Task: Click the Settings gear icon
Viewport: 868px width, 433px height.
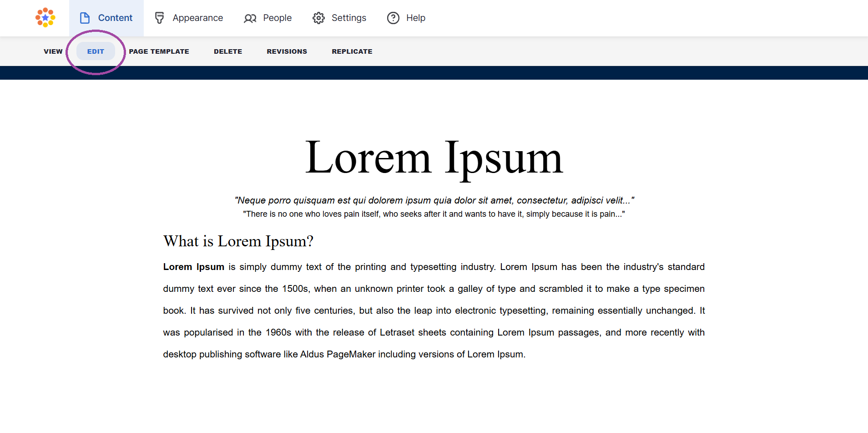Action: coord(319,18)
